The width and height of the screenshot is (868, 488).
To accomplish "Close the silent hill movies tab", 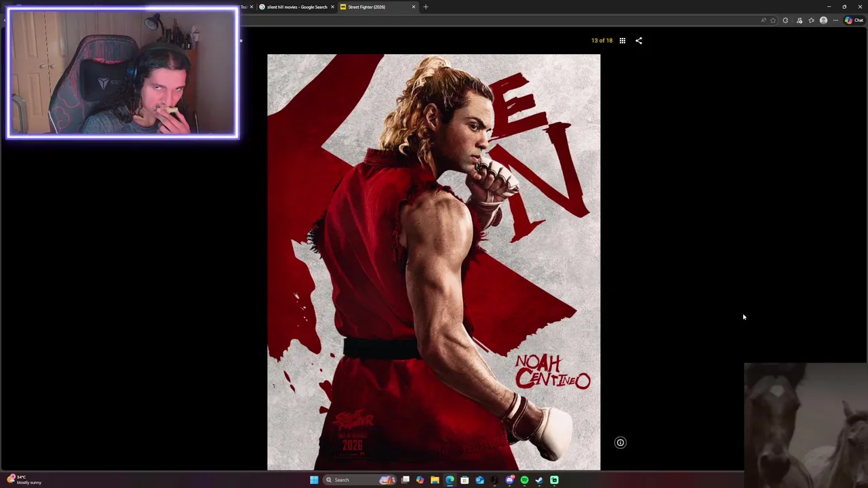I will [332, 7].
